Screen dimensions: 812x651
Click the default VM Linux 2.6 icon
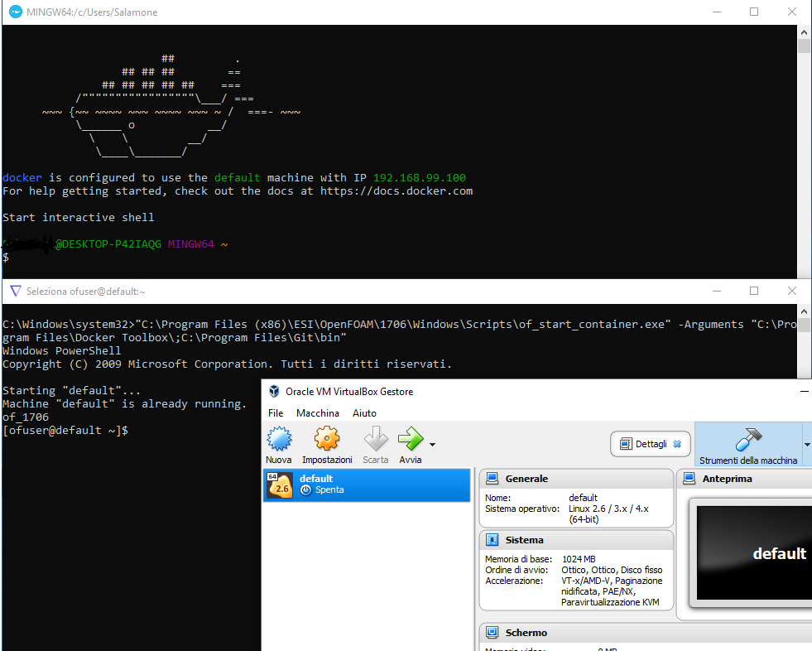click(280, 485)
